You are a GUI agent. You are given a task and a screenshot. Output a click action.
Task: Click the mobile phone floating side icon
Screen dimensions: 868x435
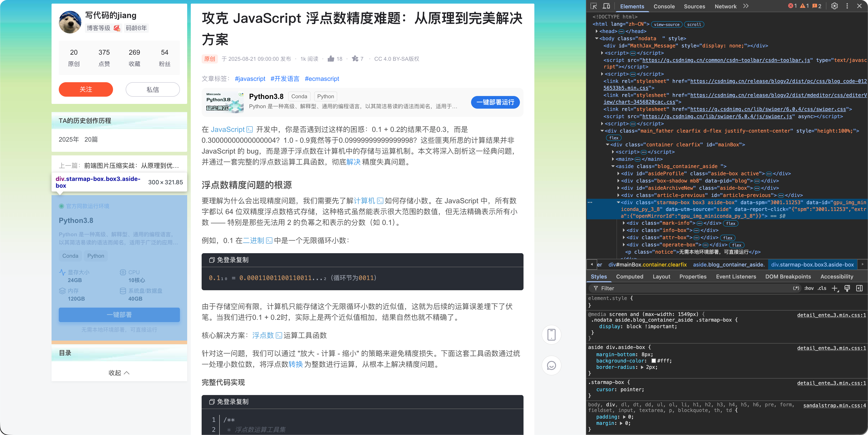click(x=551, y=335)
